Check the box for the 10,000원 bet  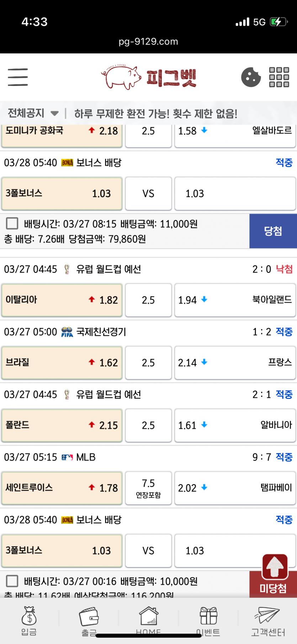tap(12, 581)
